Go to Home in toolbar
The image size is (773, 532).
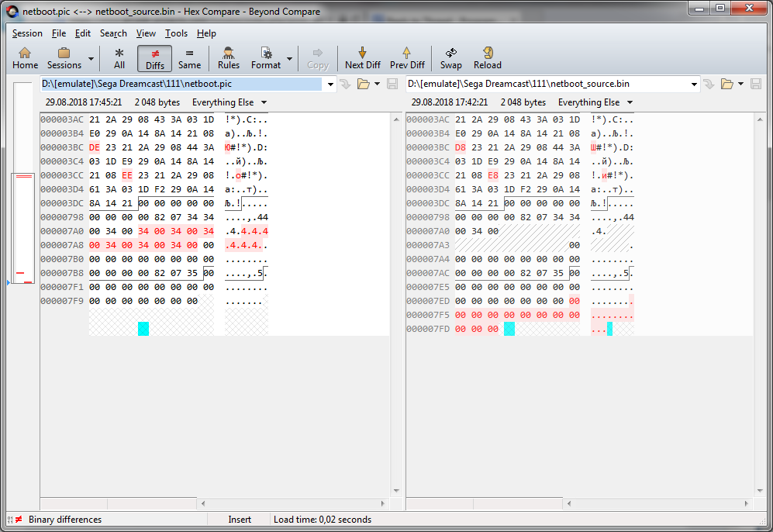25,58
